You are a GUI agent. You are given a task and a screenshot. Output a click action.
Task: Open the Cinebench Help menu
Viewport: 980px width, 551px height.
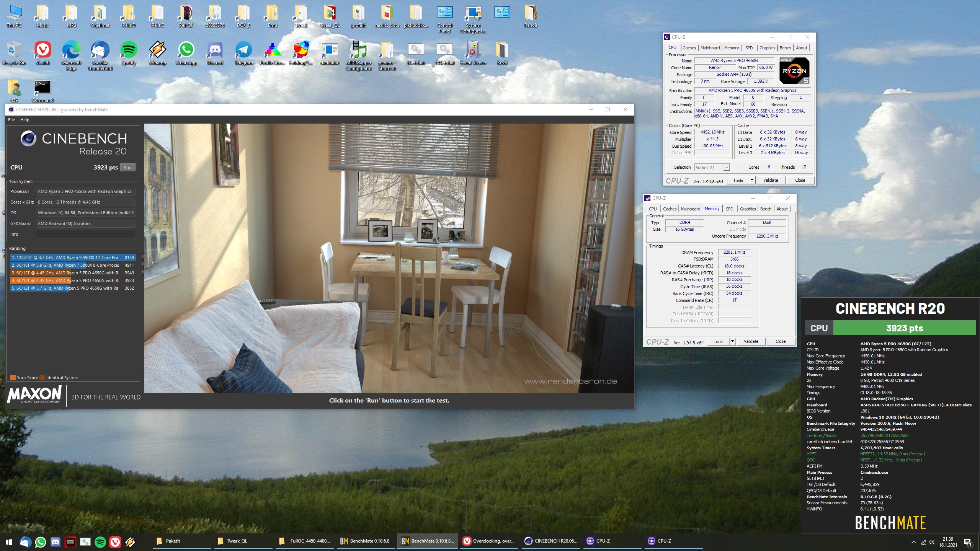pyautogui.click(x=25, y=120)
